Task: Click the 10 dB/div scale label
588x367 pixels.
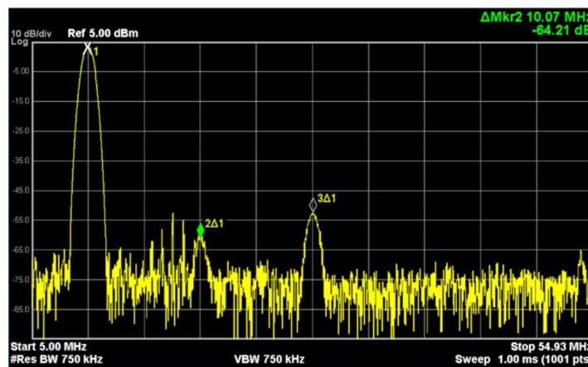Action: 26,33
